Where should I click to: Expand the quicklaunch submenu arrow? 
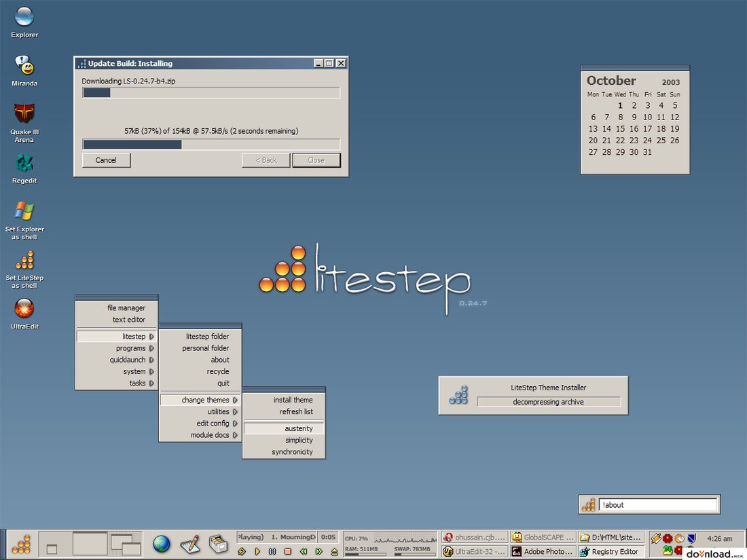tap(151, 360)
